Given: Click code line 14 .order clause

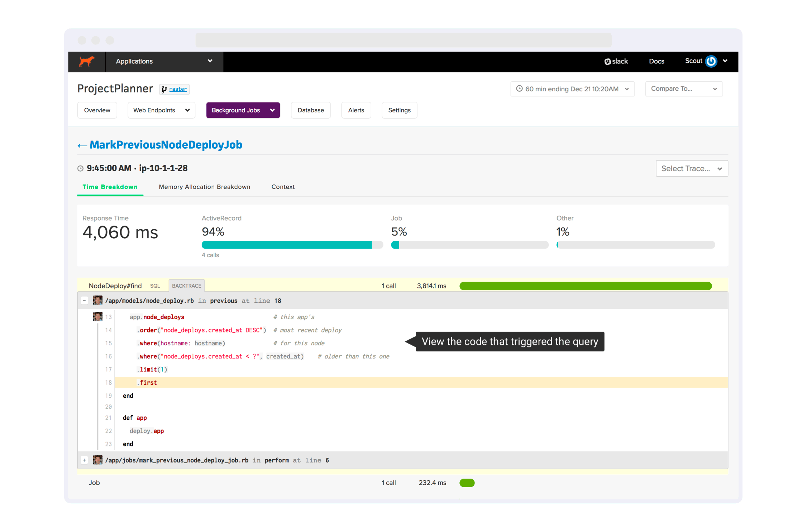Looking at the screenshot, I should tap(201, 330).
